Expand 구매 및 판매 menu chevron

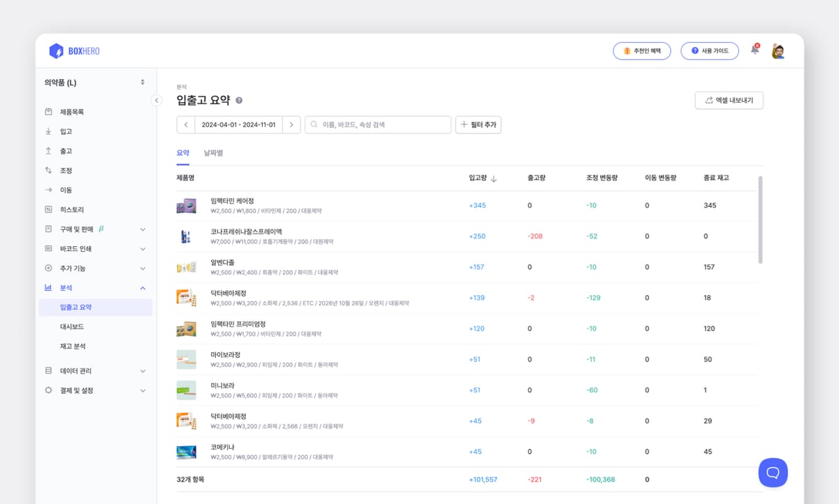coord(143,229)
